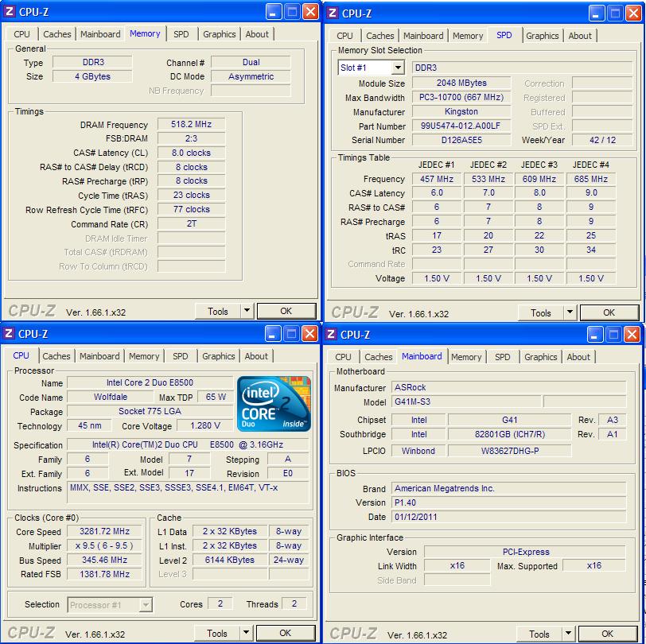The height and width of the screenshot is (644, 646).
Task: Click the BIOS Date 01/12/2011
Action: (x=509, y=517)
